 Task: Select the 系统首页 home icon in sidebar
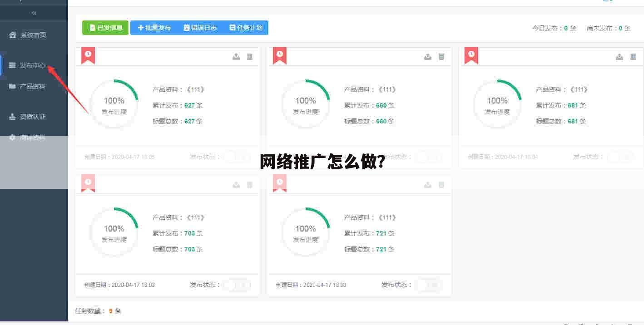(12, 34)
